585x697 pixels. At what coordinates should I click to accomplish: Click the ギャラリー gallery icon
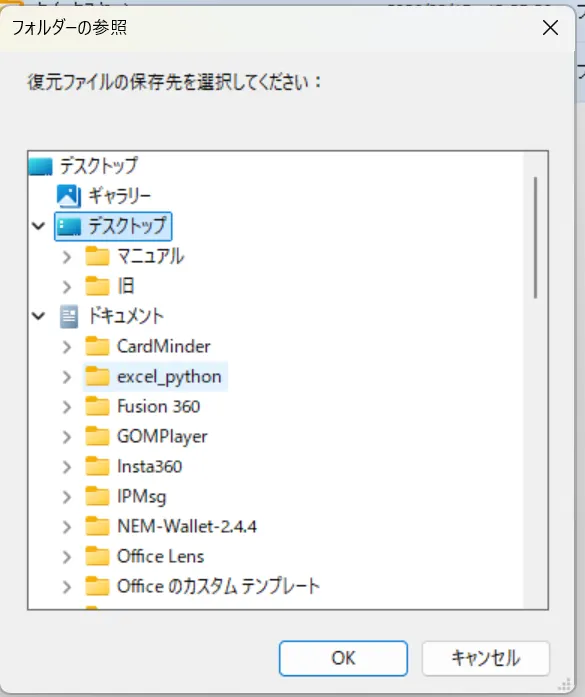tap(69, 196)
